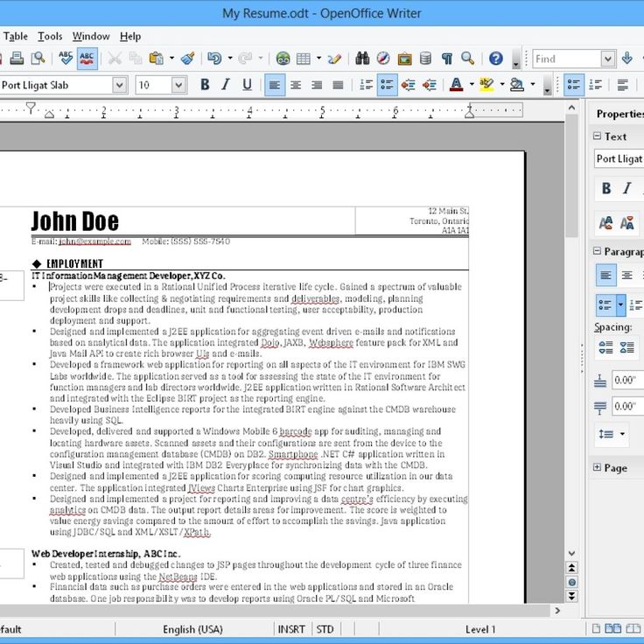The width and height of the screenshot is (644, 644).
Task: Open the Table menu
Action: (x=15, y=36)
